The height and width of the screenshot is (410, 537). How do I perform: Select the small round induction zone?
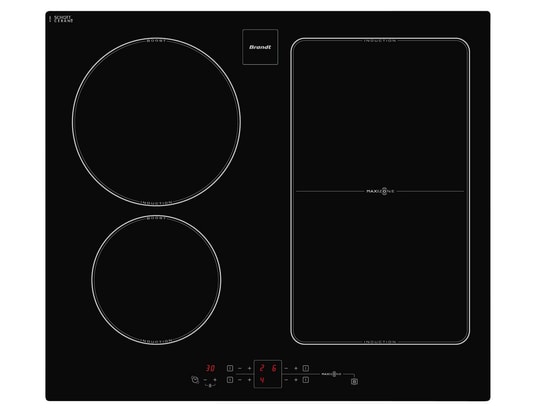tap(157, 280)
